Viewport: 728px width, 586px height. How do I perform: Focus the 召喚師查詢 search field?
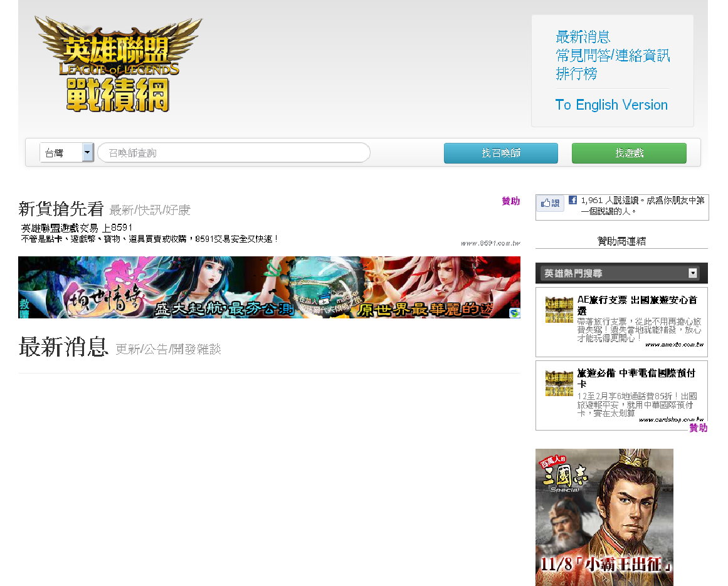click(233, 153)
